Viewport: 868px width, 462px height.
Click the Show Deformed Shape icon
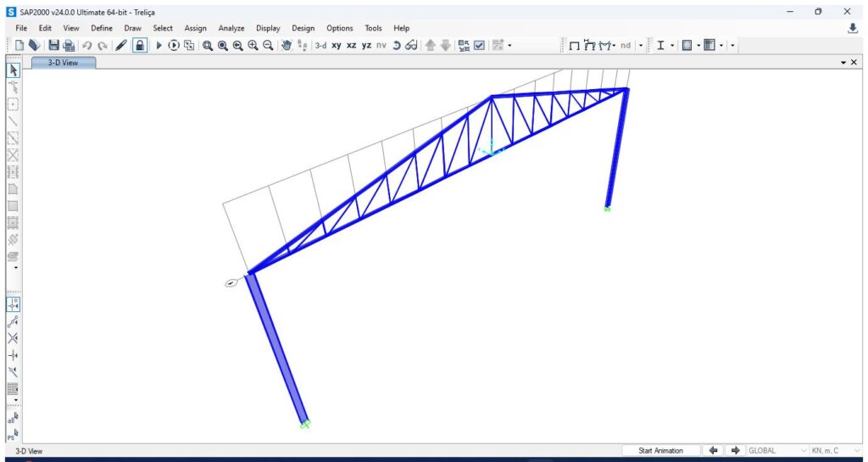point(590,46)
